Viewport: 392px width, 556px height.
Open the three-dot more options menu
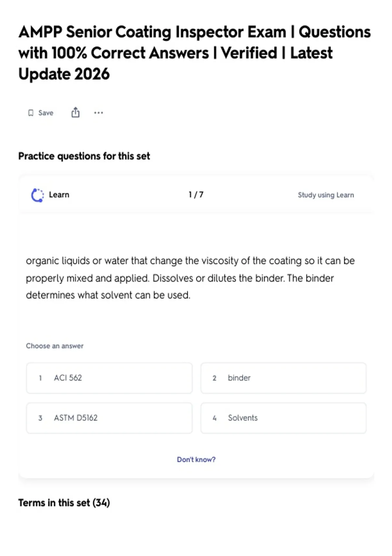[98, 113]
